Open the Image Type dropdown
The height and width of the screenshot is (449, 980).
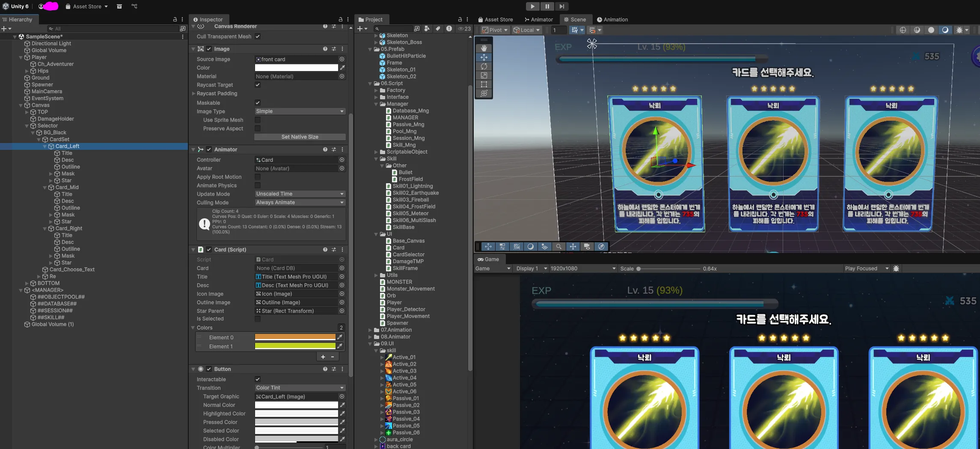[300, 111]
